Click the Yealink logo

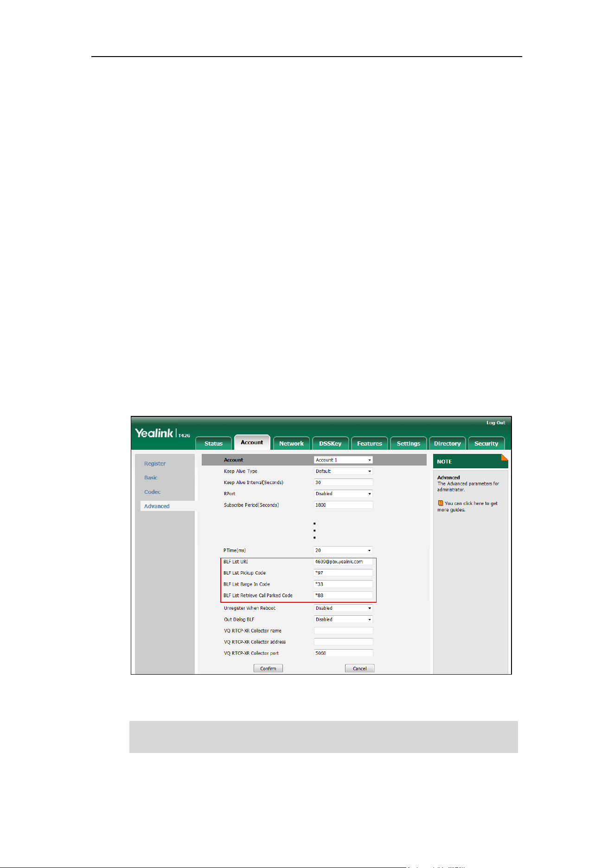click(x=154, y=433)
